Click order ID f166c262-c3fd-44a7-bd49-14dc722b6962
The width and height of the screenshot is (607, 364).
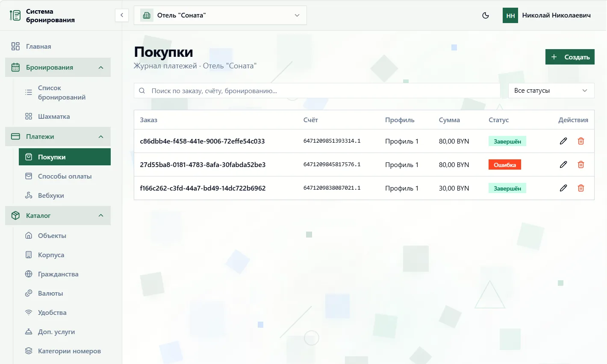pos(203,188)
